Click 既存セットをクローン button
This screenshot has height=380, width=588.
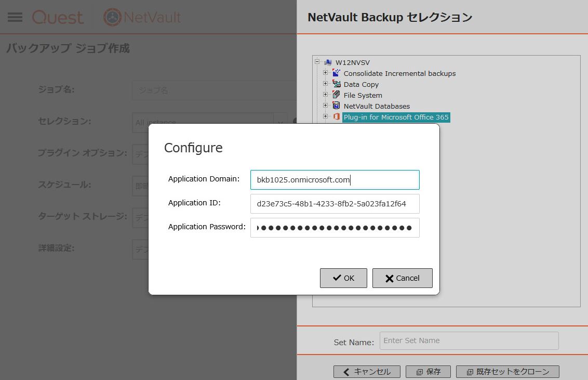click(x=508, y=372)
